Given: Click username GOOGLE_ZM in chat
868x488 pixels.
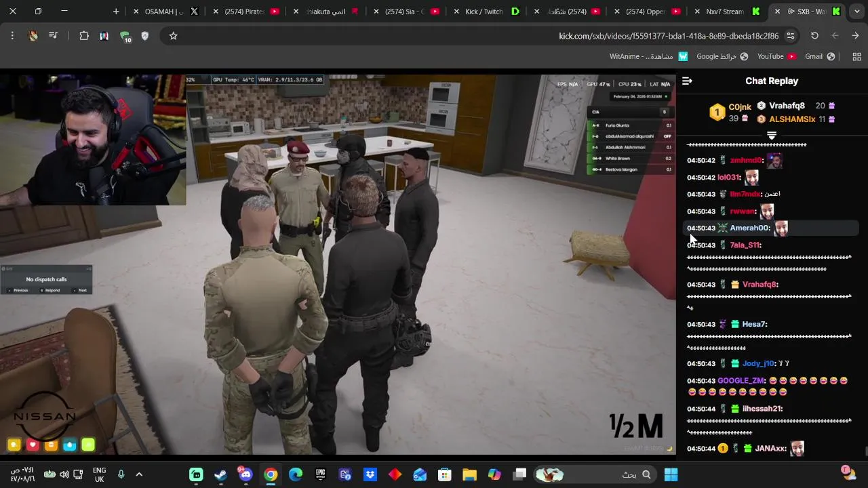Looking at the screenshot, I should pos(741,381).
